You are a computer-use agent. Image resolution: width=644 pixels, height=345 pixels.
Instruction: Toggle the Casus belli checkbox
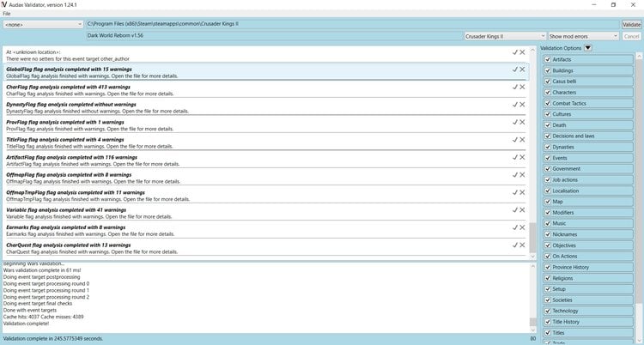[x=547, y=82]
